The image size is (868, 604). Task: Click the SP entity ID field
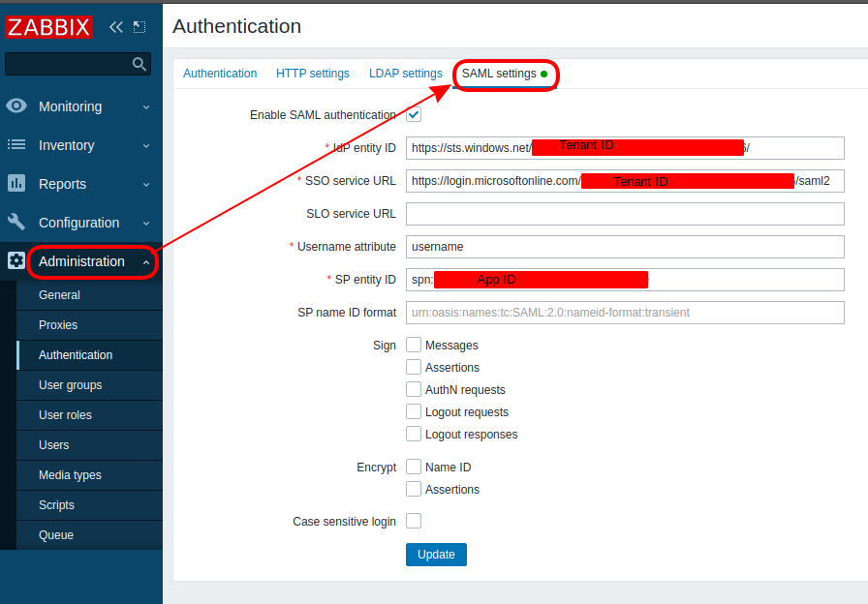(x=625, y=280)
